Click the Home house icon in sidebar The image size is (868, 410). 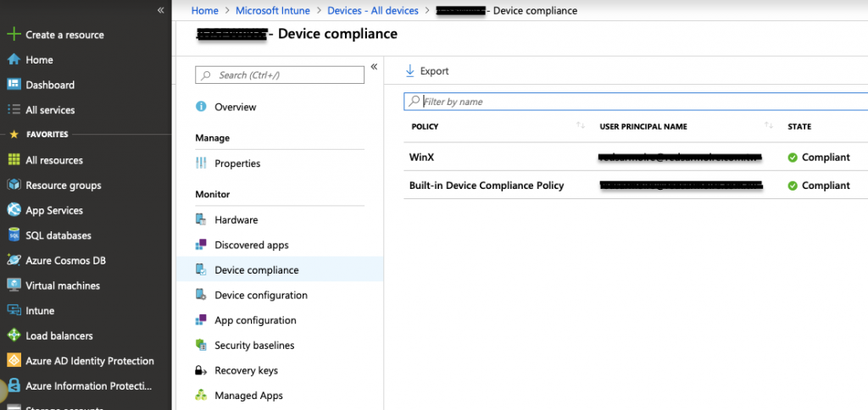(x=14, y=60)
